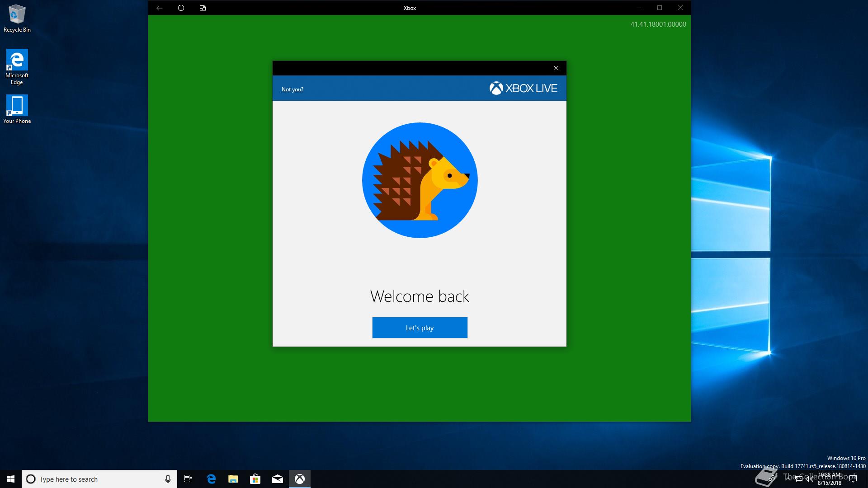
Task: Open the Action Center notification icon
Action: pos(853,479)
